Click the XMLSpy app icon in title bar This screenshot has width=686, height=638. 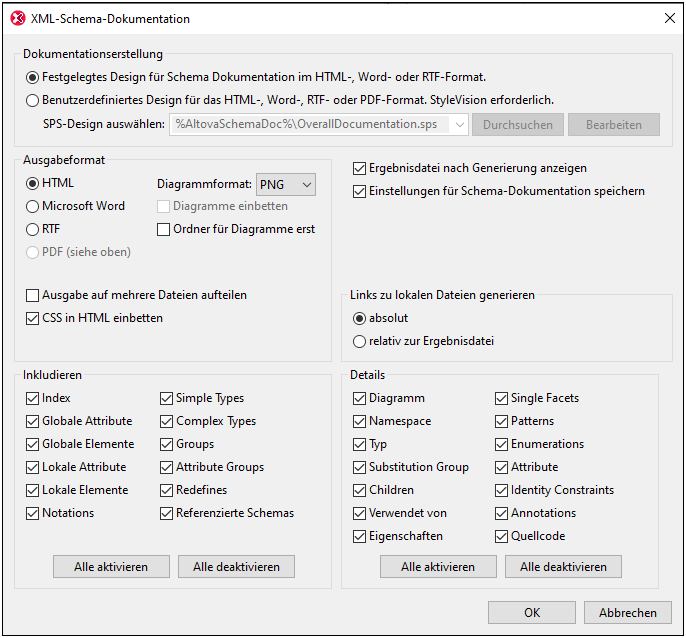(16, 18)
